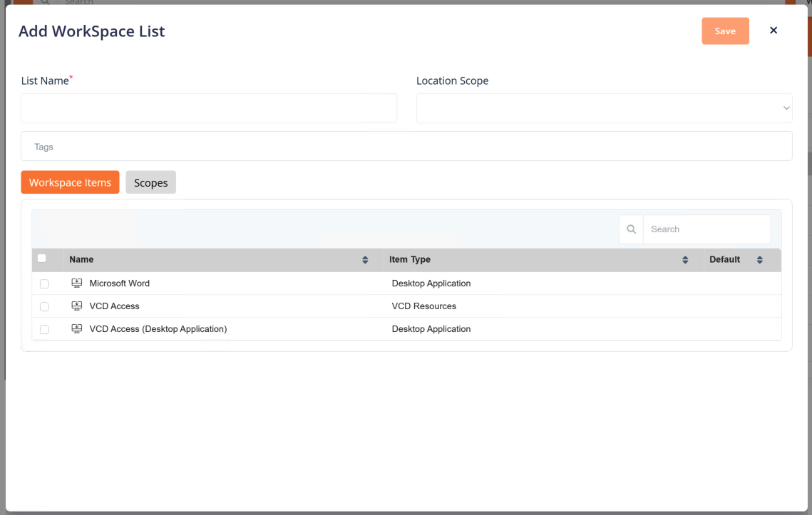Click the magnifier search icon in table
Image resolution: width=812 pixels, height=515 pixels.
631,229
